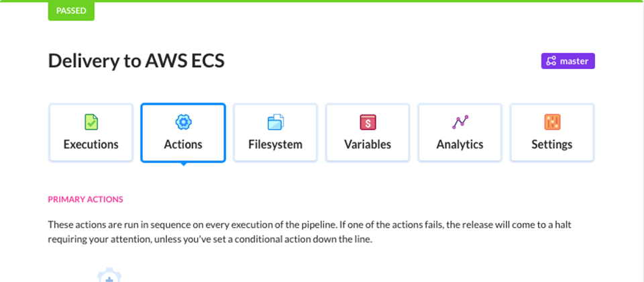The height and width of the screenshot is (282, 644).
Task: Click the gear-plus add action icon
Action: click(x=109, y=275)
